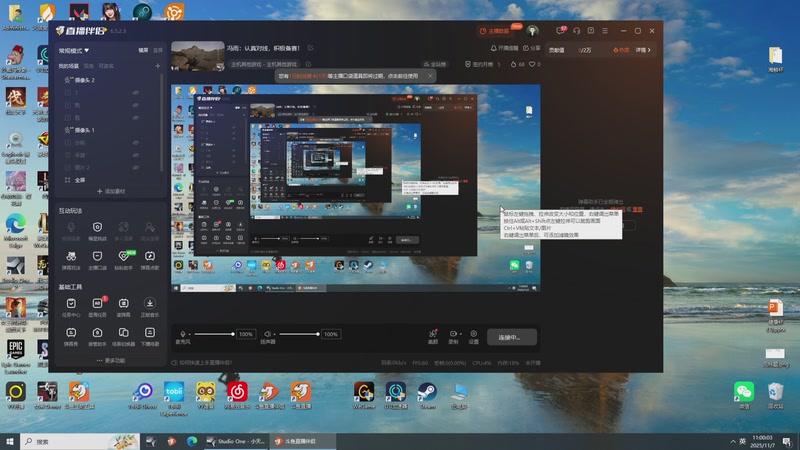This screenshot has height=450, width=800.
Task: Open the 场景切换器 tool
Action: tap(123, 336)
